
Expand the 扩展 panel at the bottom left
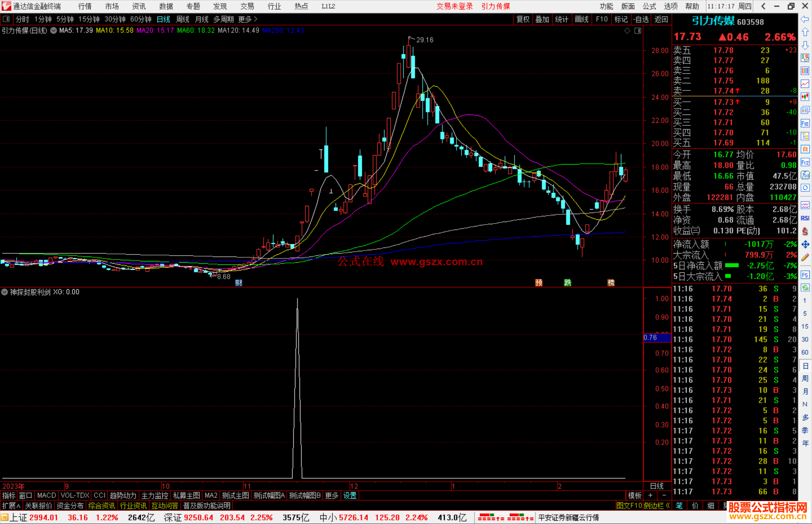[x=11, y=506]
